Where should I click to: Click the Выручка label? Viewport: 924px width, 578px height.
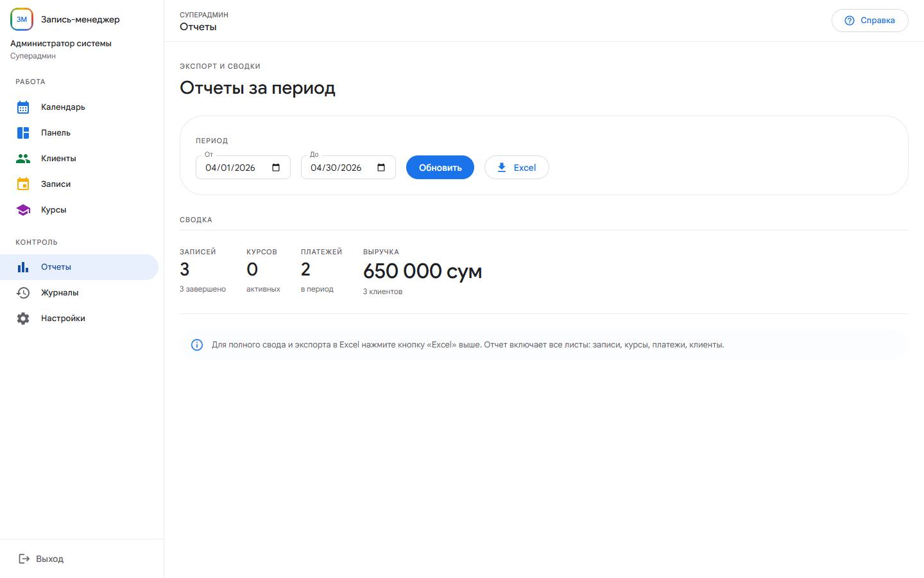point(381,252)
